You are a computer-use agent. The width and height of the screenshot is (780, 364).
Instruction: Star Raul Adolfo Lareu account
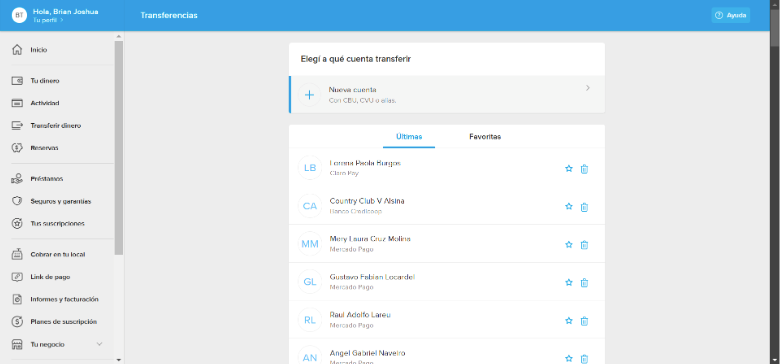pos(569,321)
